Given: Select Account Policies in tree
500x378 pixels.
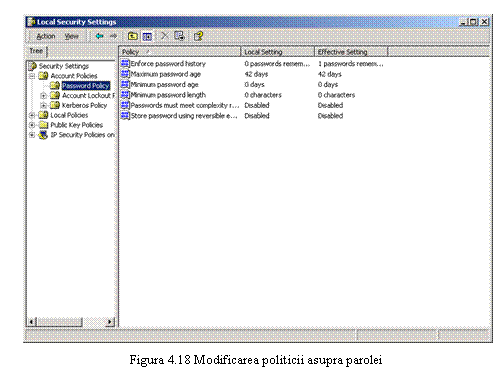Looking at the screenshot, I should pyautogui.click(x=74, y=76).
